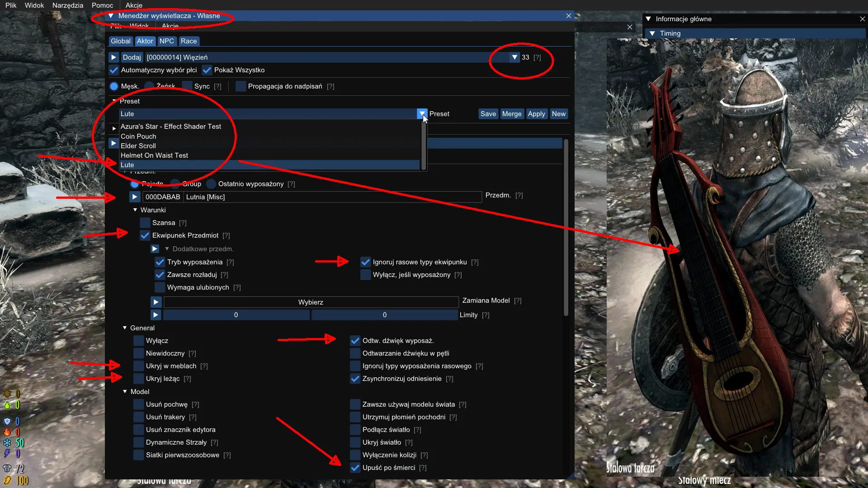This screenshot has height=488, width=868.
Task: Click the arrow button beside Dodatkowe przedm.
Action: pyautogui.click(x=155, y=249)
